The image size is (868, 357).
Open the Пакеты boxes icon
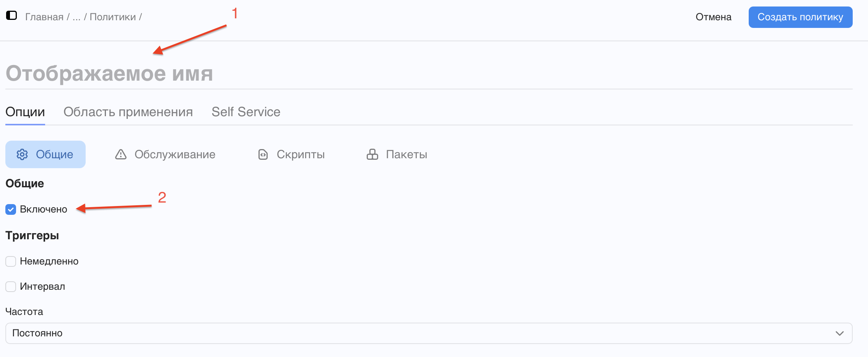(372, 154)
